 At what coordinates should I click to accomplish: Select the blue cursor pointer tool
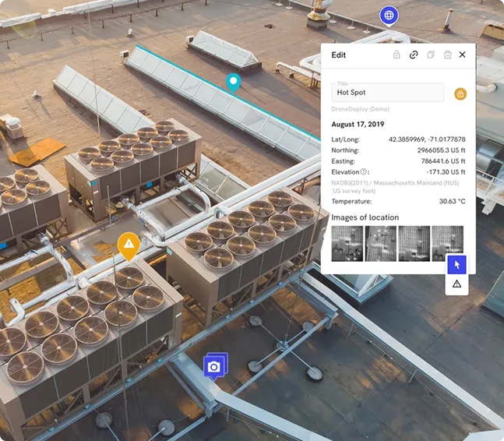[x=456, y=265]
